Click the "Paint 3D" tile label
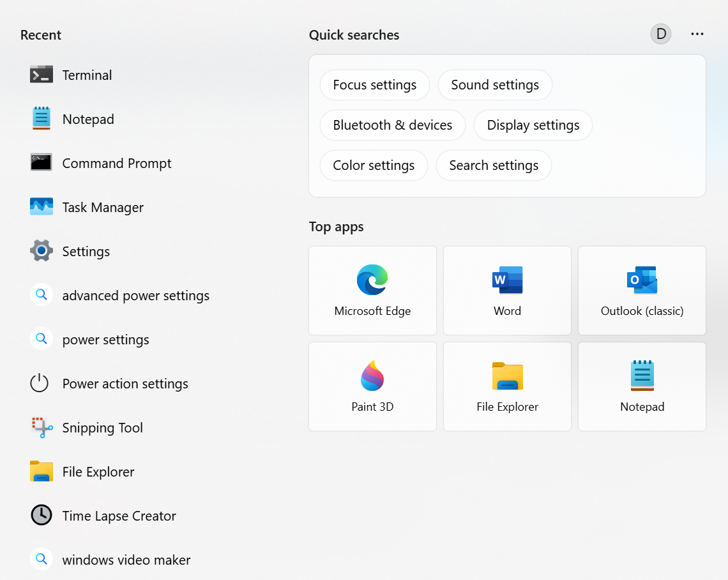The height and width of the screenshot is (580, 728). click(372, 407)
